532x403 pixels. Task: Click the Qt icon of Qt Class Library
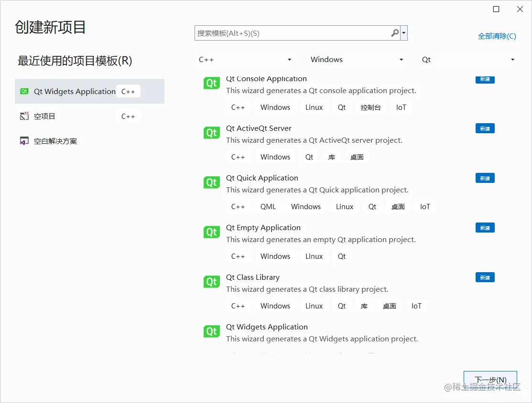pyautogui.click(x=211, y=282)
